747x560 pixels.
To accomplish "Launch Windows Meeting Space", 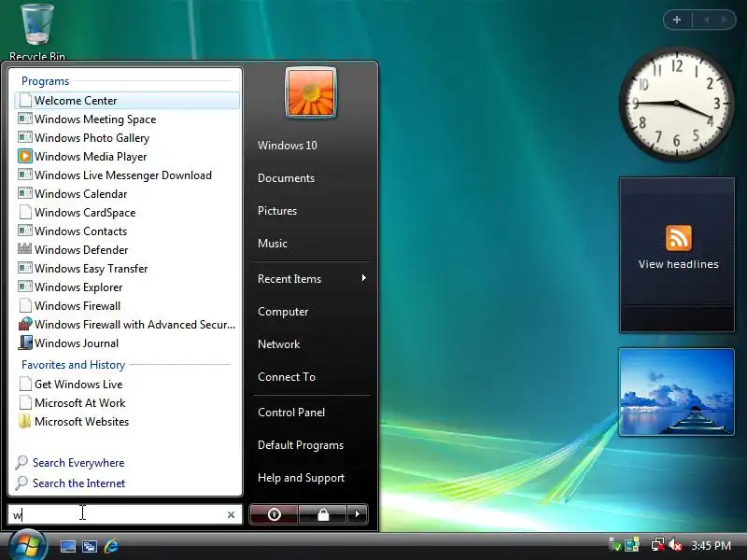I will point(127,119).
